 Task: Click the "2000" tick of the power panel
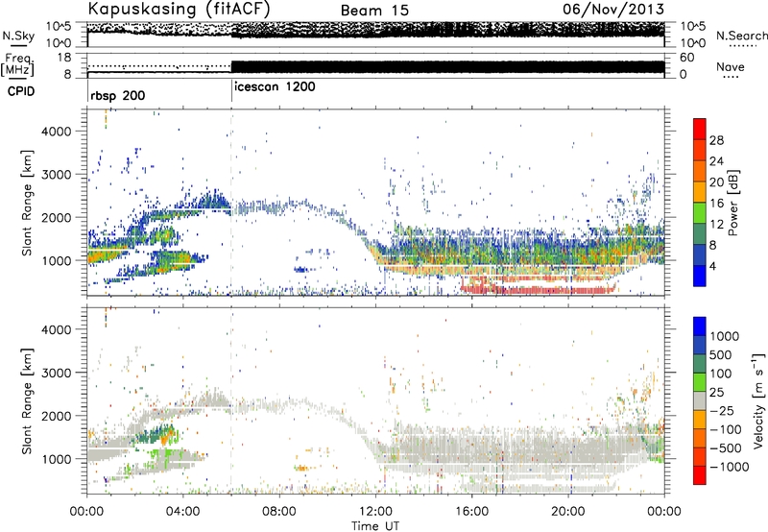point(56,217)
